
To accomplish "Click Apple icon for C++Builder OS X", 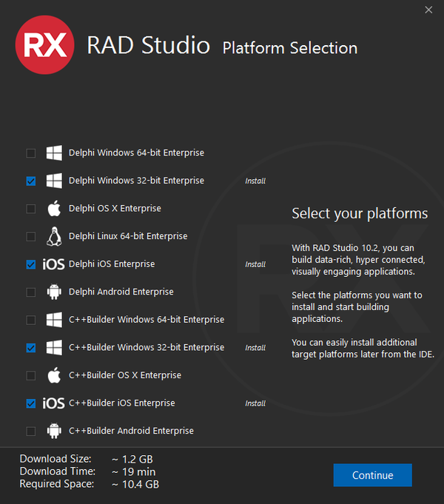I will [x=54, y=375].
